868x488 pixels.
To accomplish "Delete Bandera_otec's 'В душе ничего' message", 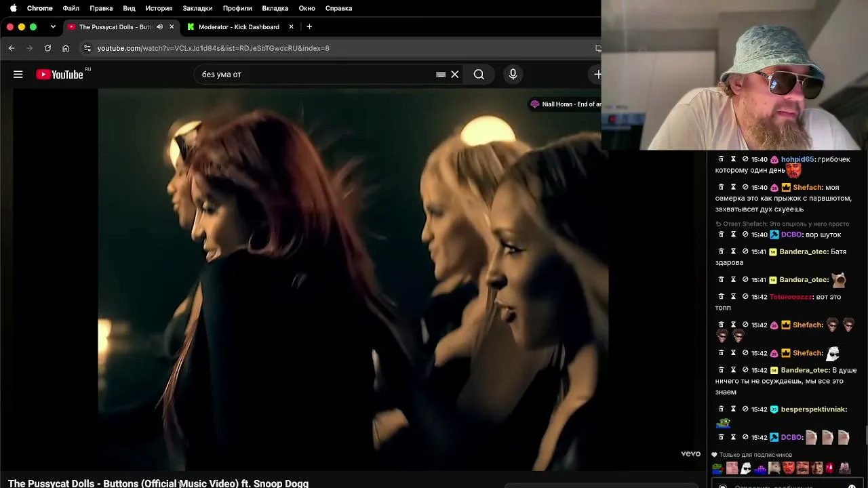I will point(721,370).
